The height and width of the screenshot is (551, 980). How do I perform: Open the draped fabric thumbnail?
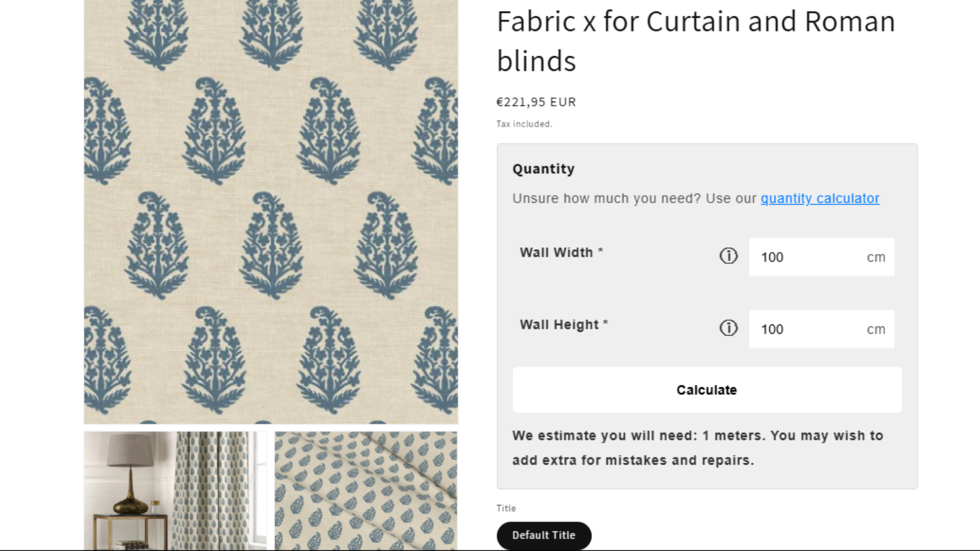(366, 490)
